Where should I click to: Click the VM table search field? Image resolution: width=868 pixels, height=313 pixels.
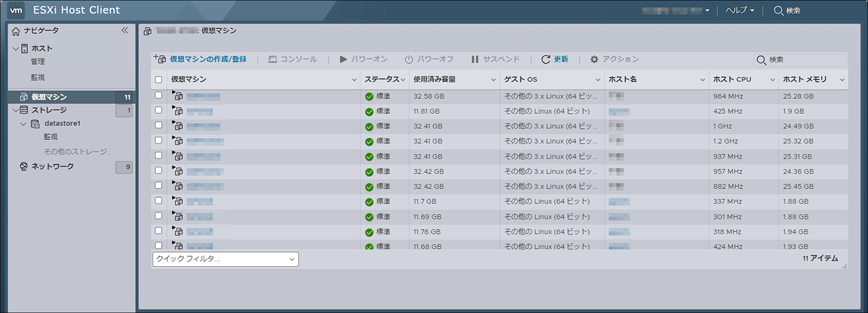tap(800, 60)
